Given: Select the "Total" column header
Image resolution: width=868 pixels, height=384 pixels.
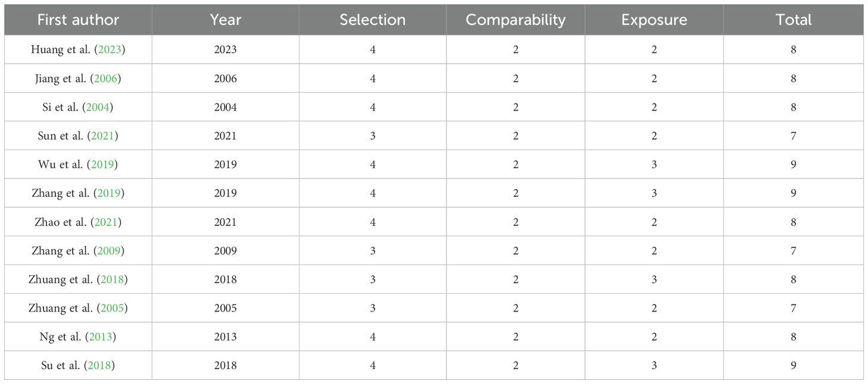Looking at the screenshot, I should [x=793, y=20].
